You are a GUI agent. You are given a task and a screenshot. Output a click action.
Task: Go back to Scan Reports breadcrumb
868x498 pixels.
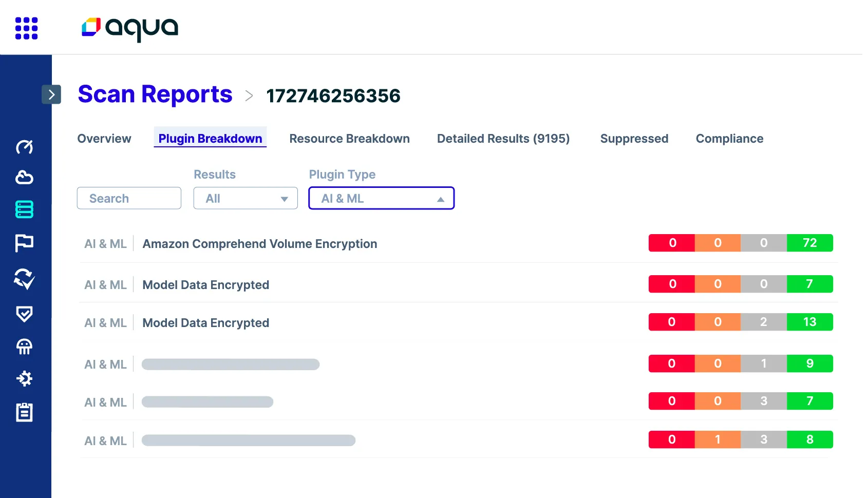click(155, 94)
